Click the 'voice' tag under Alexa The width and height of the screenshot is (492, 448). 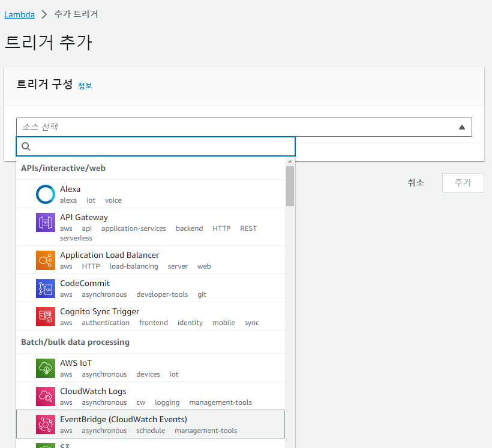[x=113, y=200]
